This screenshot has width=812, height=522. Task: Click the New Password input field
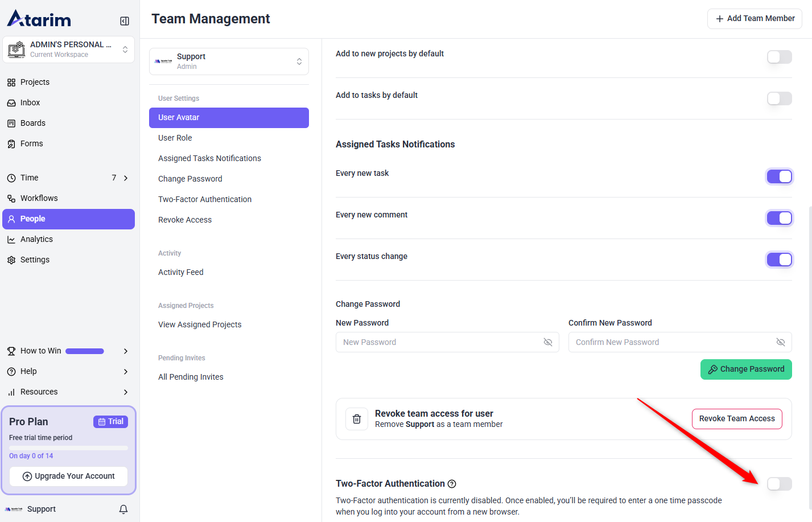coord(438,342)
